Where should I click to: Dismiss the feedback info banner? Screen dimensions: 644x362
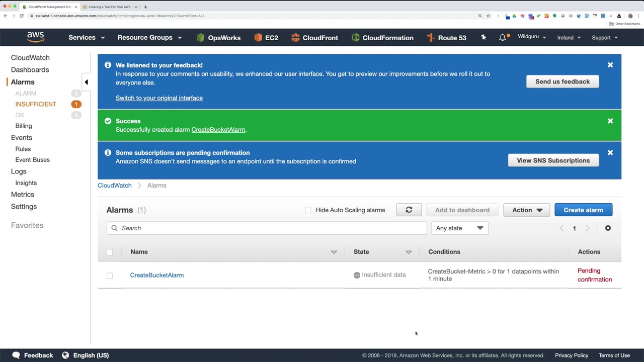coord(610,65)
